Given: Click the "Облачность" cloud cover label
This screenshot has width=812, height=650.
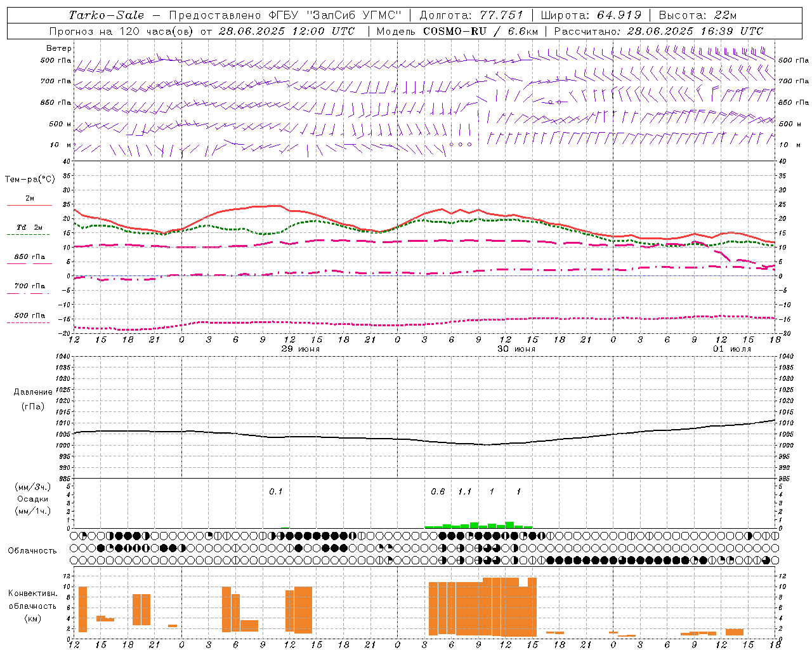Looking at the screenshot, I should click(x=32, y=550).
